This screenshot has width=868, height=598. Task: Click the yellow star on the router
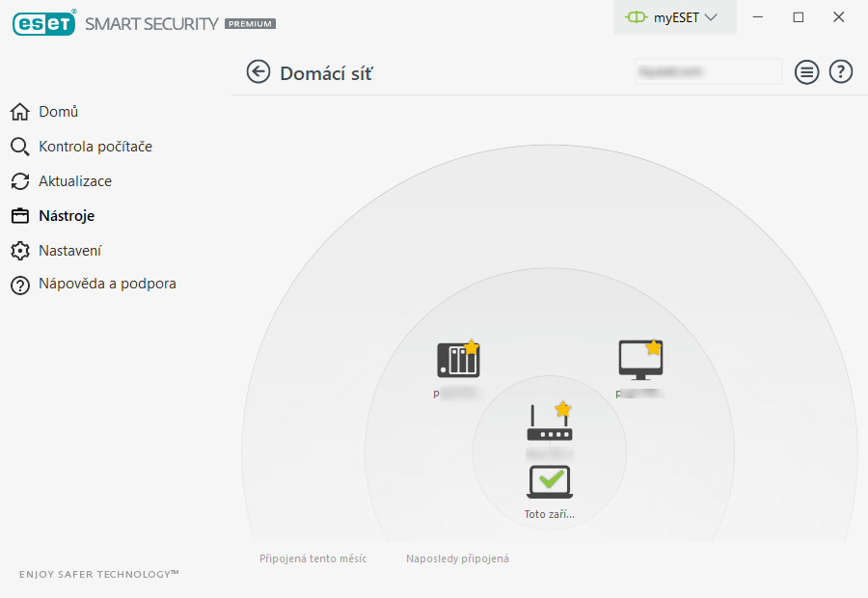562,409
